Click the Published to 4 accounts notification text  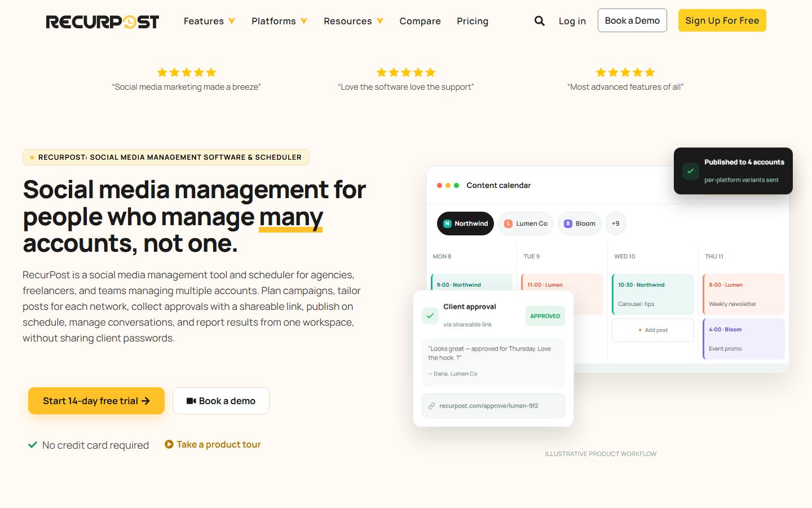click(744, 162)
